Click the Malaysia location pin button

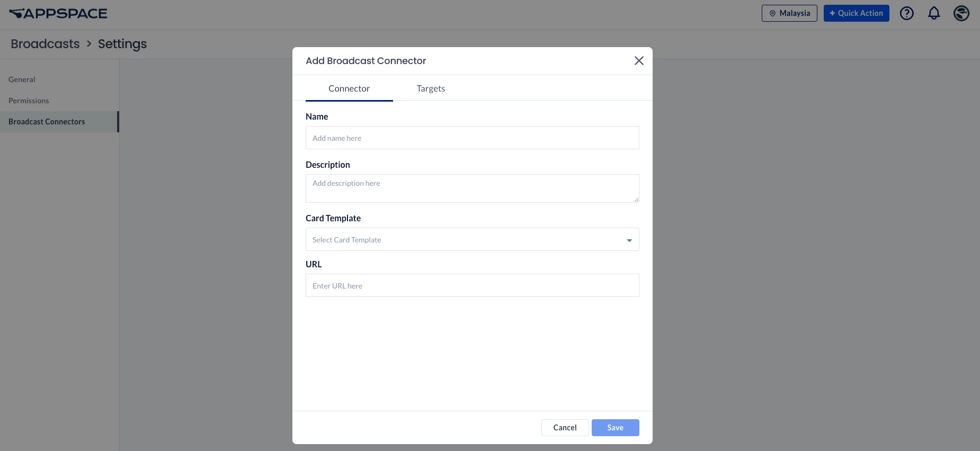coord(789,13)
